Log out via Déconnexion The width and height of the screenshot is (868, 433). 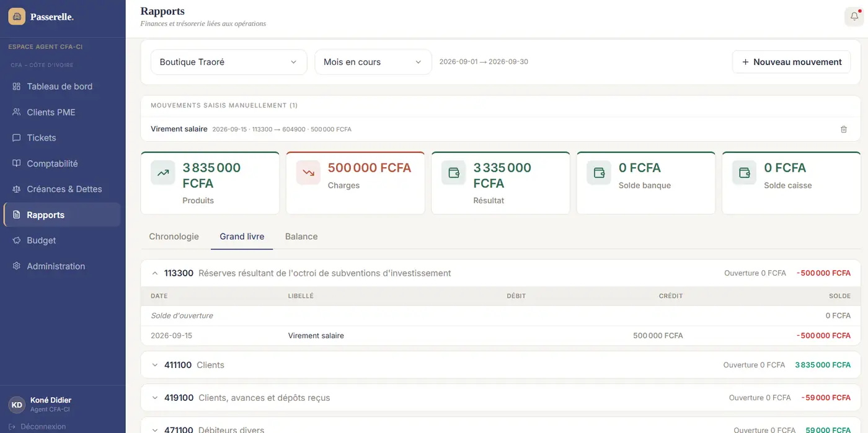37,426
